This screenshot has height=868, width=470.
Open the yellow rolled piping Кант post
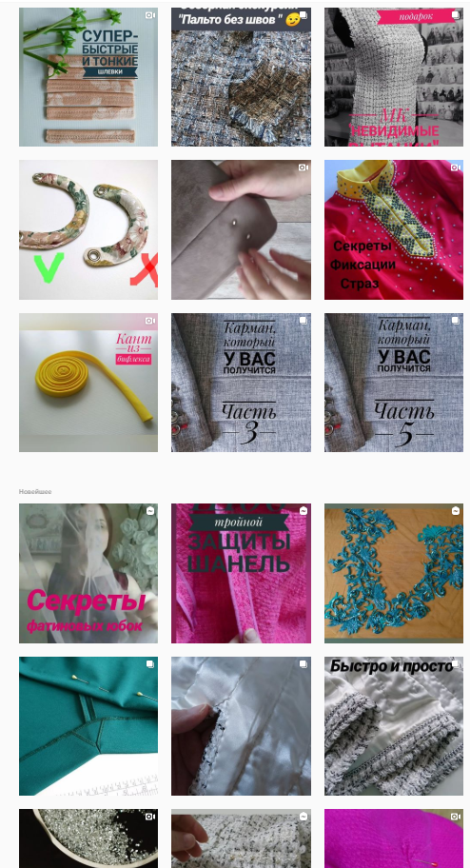(x=88, y=383)
